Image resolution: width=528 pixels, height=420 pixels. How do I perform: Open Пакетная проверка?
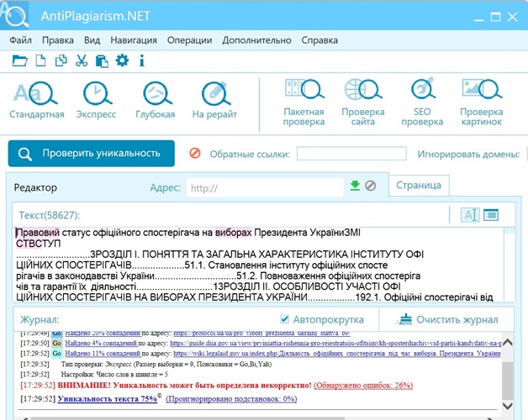304,102
